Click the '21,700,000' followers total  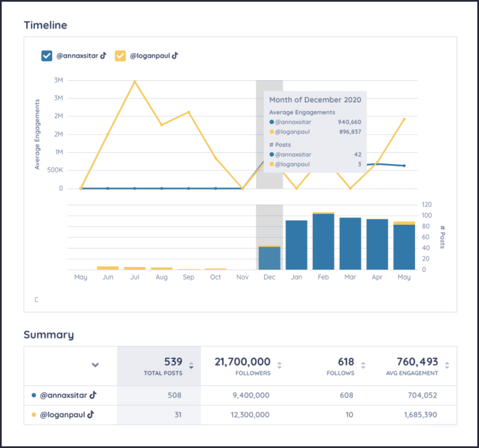click(x=242, y=362)
